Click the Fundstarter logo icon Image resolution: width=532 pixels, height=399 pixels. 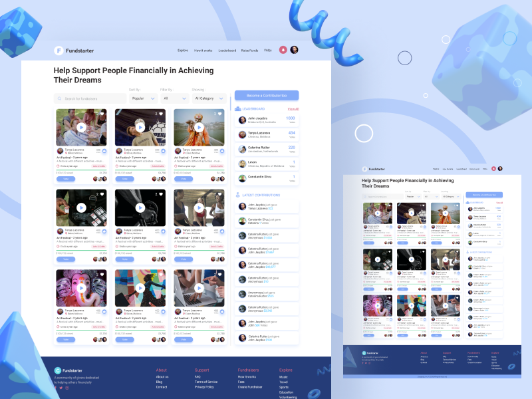point(58,51)
